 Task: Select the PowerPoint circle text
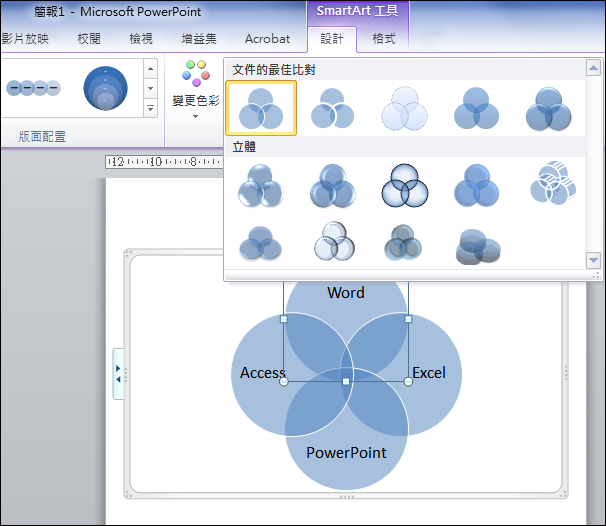pyautogui.click(x=346, y=453)
